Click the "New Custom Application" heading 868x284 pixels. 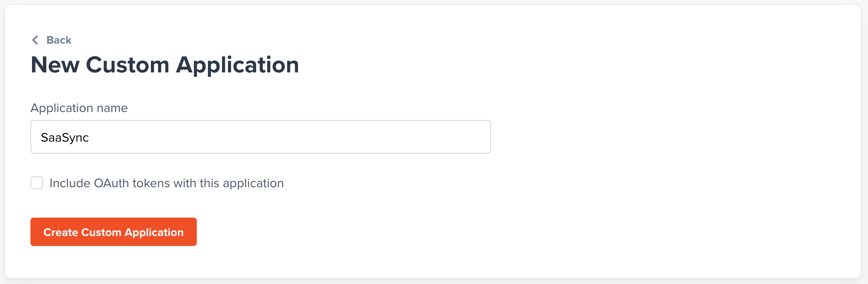165,65
